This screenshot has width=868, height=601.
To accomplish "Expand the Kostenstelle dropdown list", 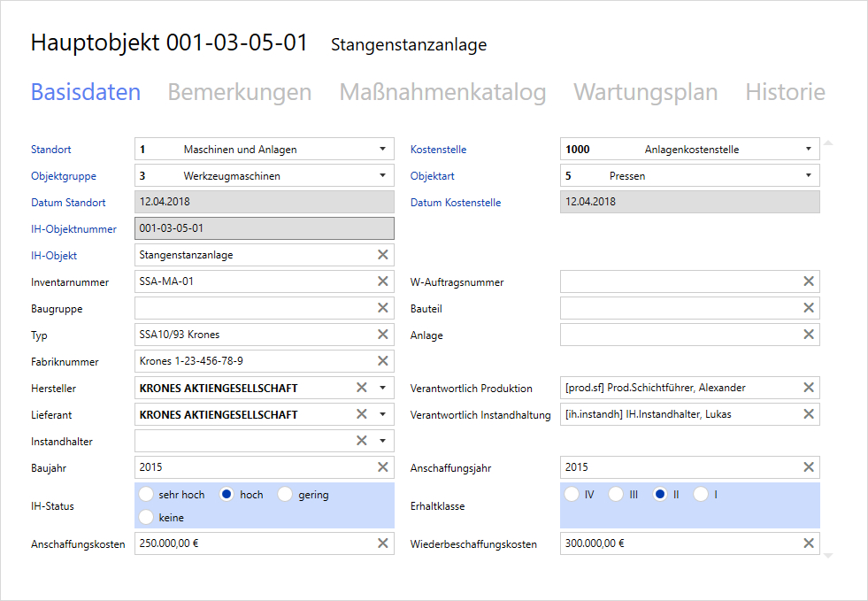I will point(808,150).
